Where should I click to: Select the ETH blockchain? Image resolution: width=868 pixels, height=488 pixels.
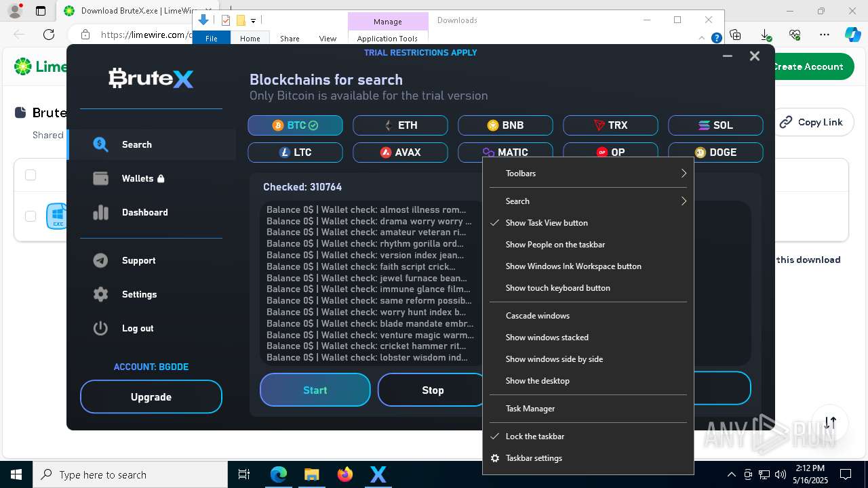click(400, 125)
